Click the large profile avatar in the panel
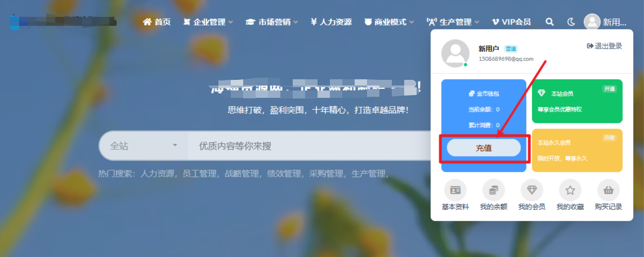The height and width of the screenshot is (257, 644). [455, 53]
